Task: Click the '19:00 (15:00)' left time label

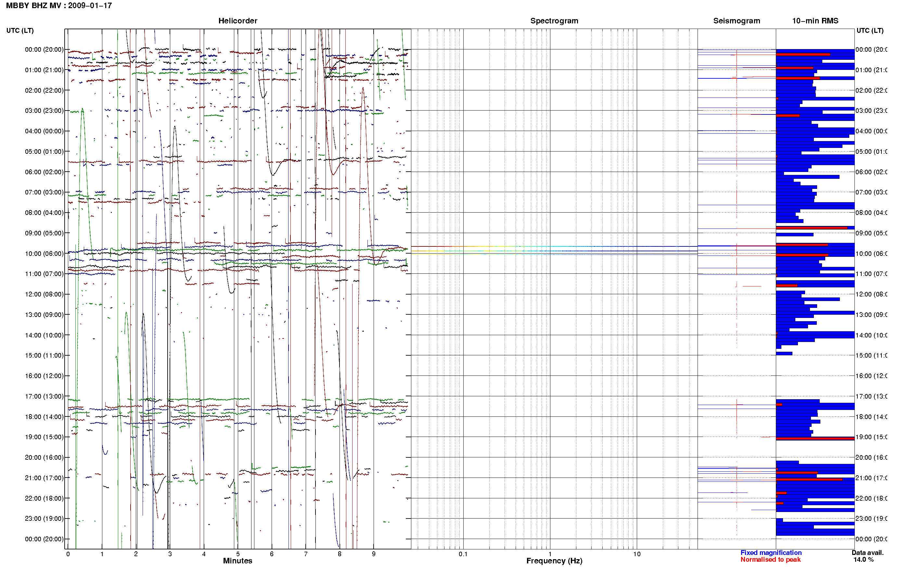Action: click(44, 437)
